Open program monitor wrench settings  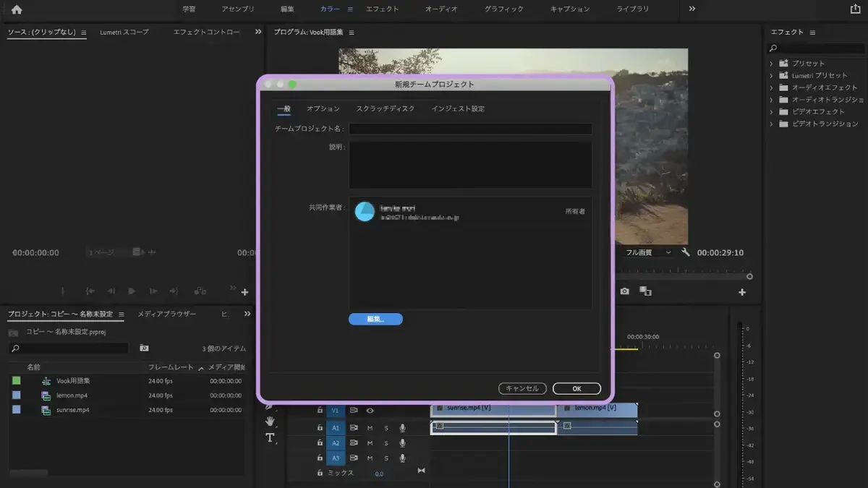pos(686,252)
